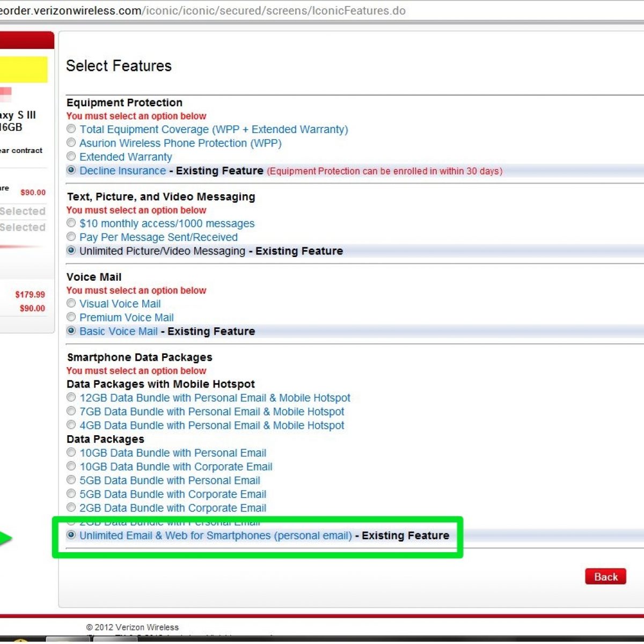Choose Pay Per Message Sent/Received option
The image size is (644, 644).
click(x=71, y=237)
